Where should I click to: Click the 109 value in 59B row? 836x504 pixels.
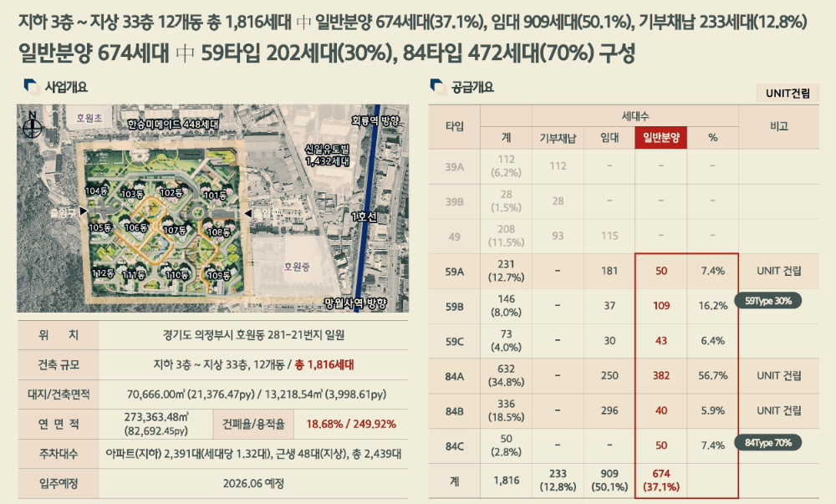coord(661,306)
